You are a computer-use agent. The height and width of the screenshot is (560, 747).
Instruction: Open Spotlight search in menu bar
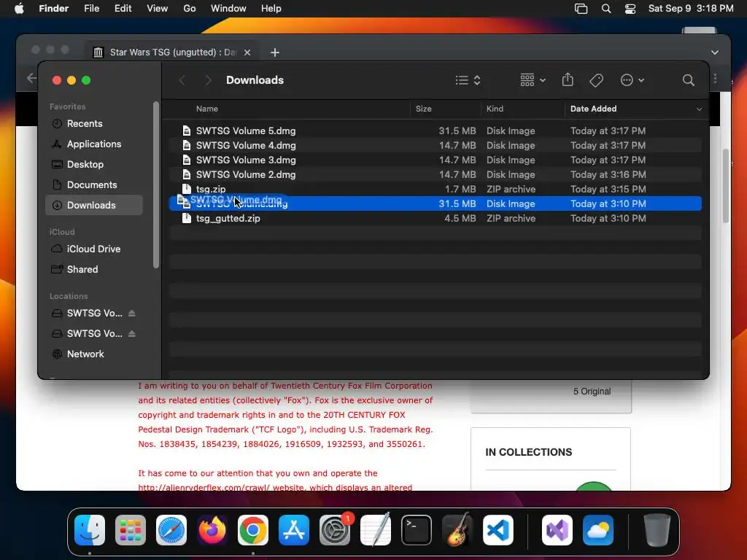point(606,9)
